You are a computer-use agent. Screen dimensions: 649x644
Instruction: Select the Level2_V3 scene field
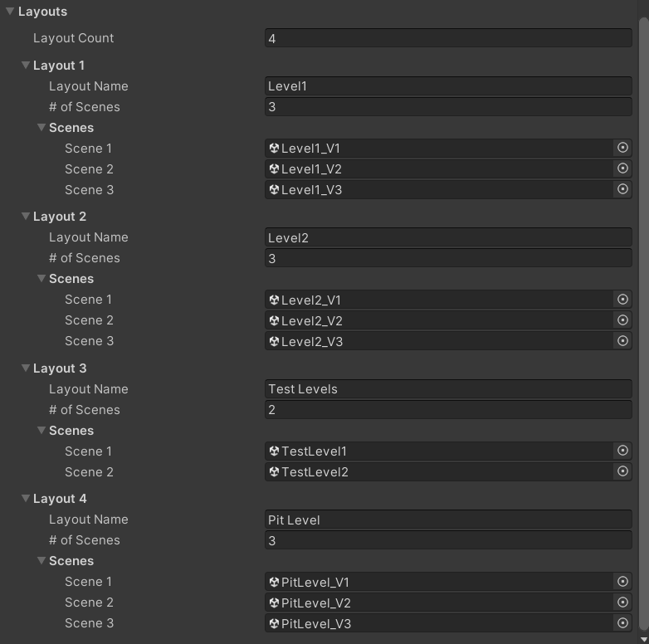pyautogui.click(x=440, y=341)
